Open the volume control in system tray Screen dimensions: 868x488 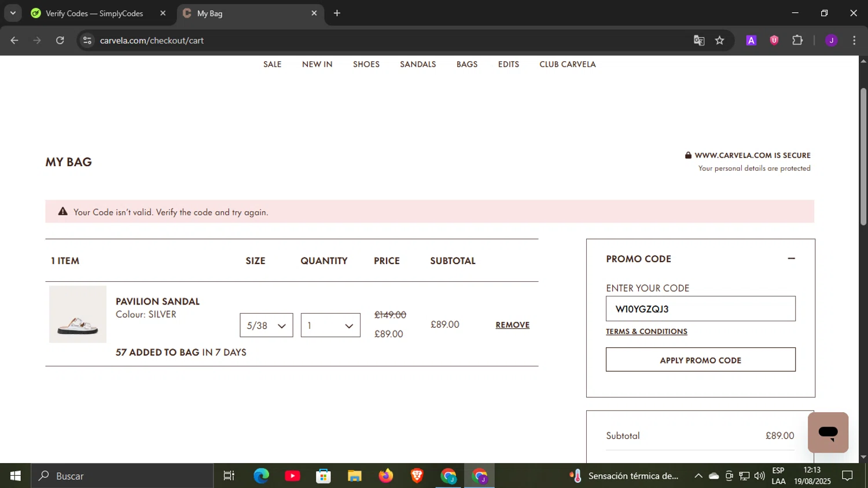[760, 476]
